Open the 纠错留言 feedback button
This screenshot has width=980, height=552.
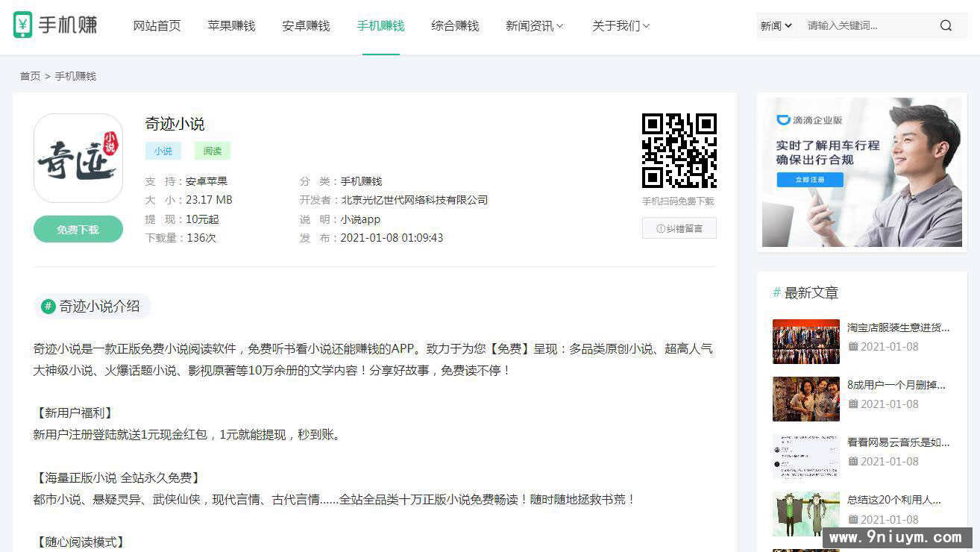tap(679, 228)
